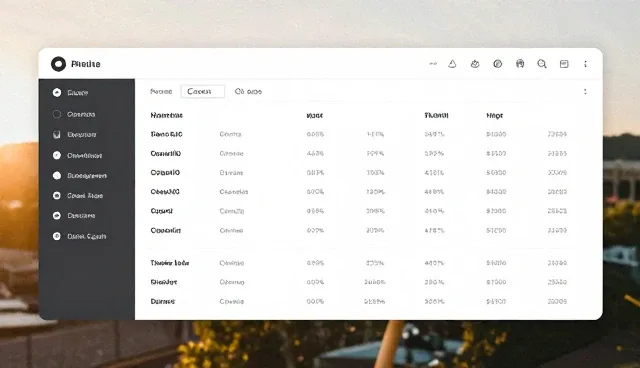Click the outlined tab in the filter row
This screenshot has height=368, width=640.
point(202,91)
